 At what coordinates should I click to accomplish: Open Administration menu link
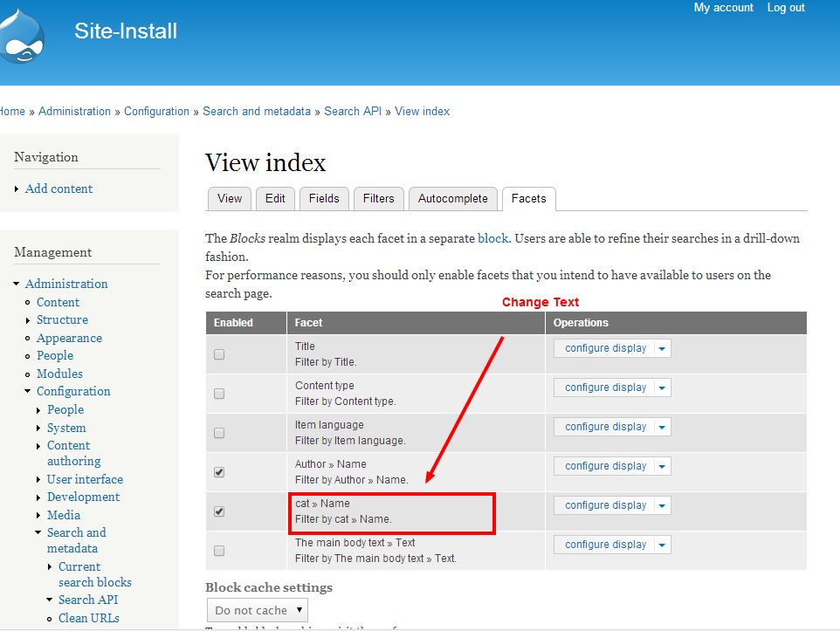click(x=66, y=284)
